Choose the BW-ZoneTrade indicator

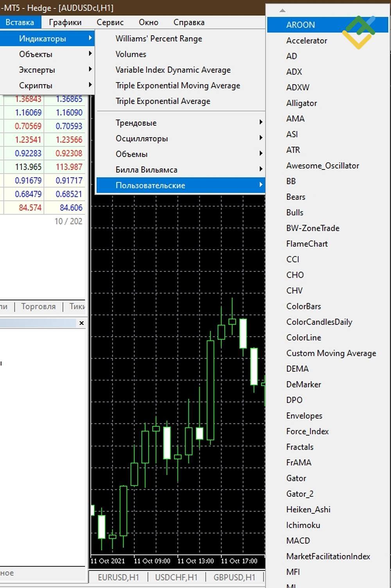[x=328, y=228]
